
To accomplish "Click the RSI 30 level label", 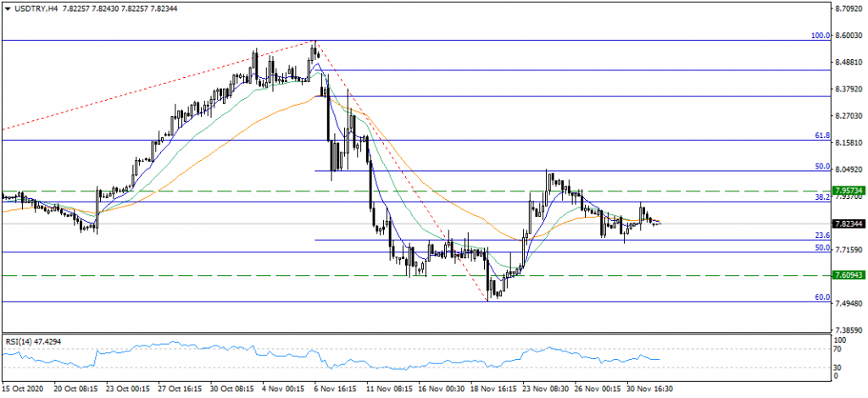I will (x=839, y=367).
